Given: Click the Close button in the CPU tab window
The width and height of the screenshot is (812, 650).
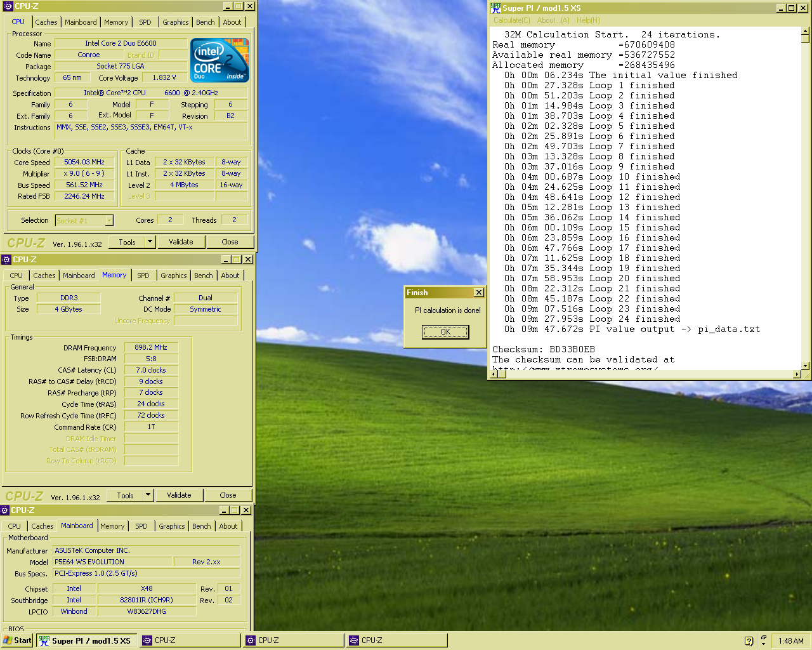Looking at the screenshot, I should coord(230,242).
